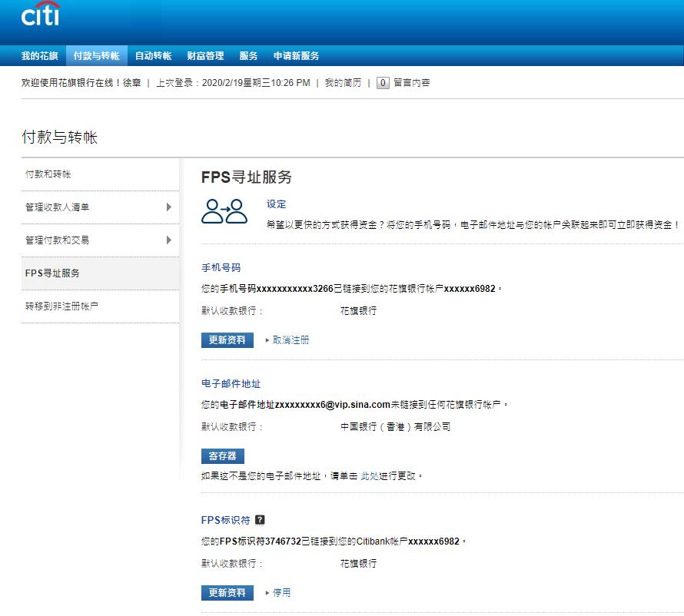The height and width of the screenshot is (616, 684).
Task: Click the 手机号码 section heading
Action: [x=221, y=267]
